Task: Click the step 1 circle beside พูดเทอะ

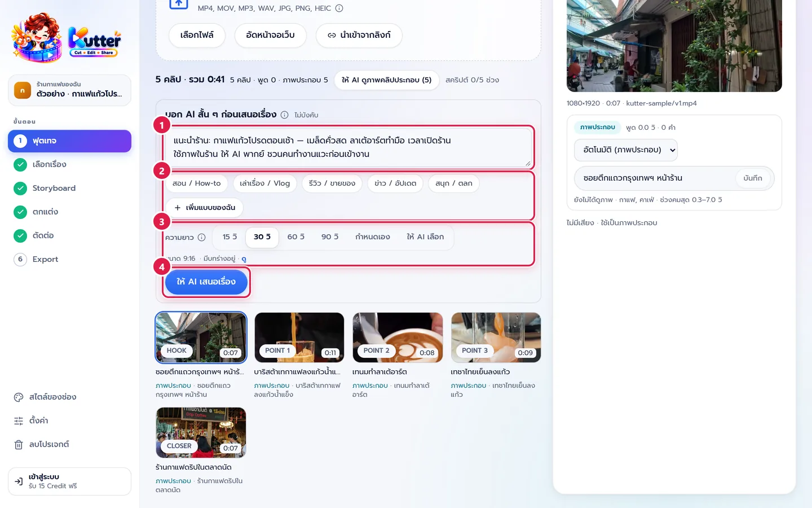Action: [x=20, y=141]
